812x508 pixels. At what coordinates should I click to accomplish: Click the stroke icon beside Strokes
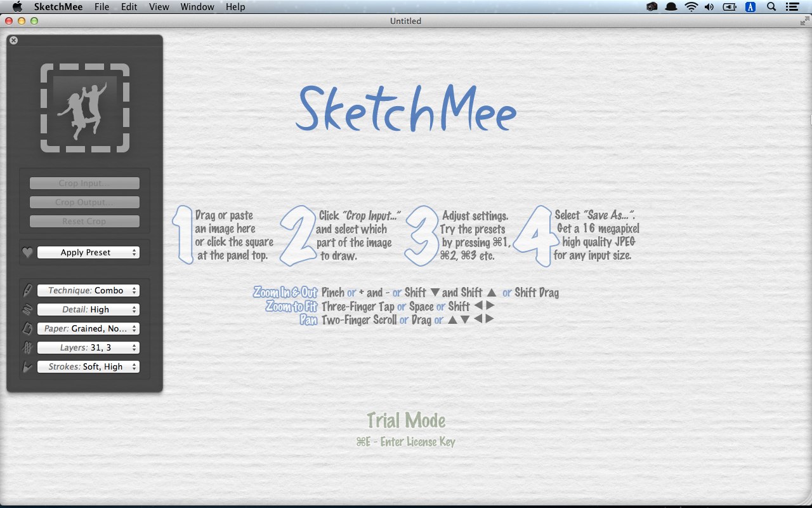coord(27,366)
